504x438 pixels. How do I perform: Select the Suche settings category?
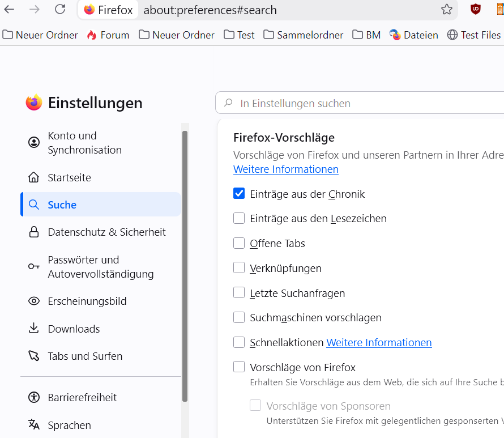[101, 205]
